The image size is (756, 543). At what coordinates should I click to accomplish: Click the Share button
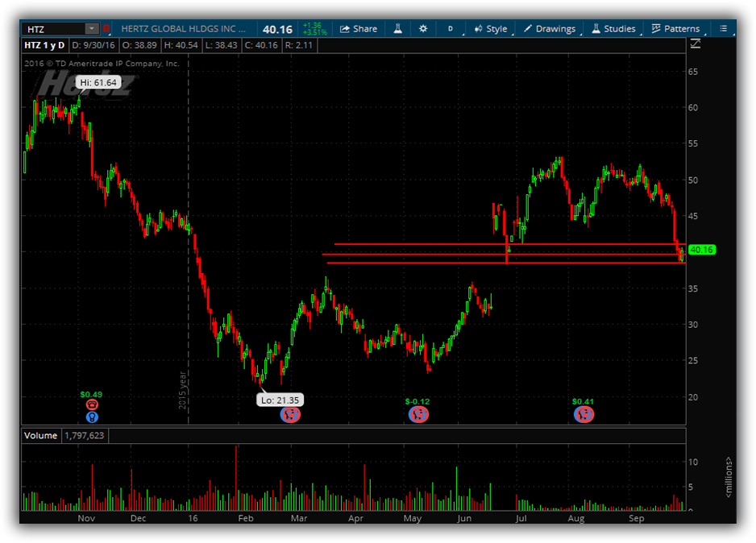tap(359, 29)
